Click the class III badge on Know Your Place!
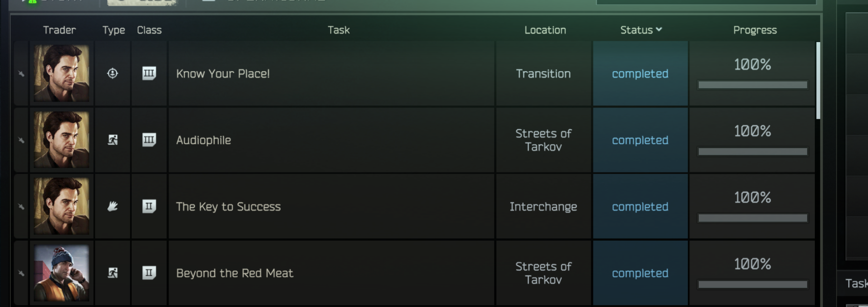 [149, 74]
